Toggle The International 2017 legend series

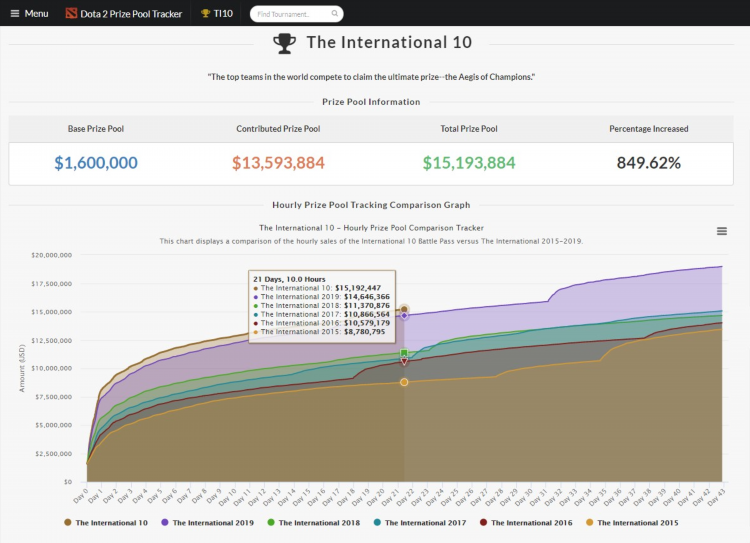(420, 523)
